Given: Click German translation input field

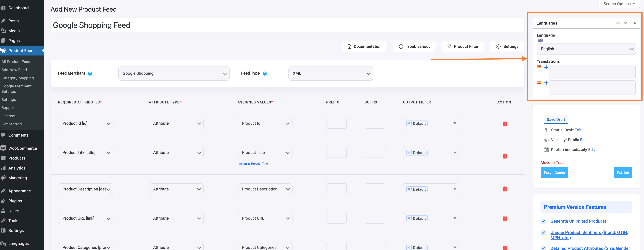Looking at the screenshot, I should point(592,72).
